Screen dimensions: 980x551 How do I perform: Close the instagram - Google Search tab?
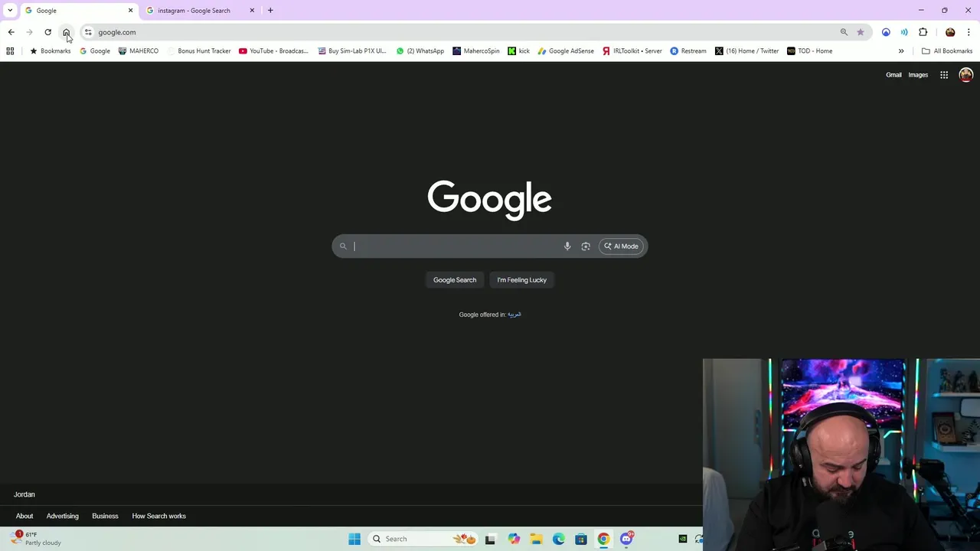[252, 11]
